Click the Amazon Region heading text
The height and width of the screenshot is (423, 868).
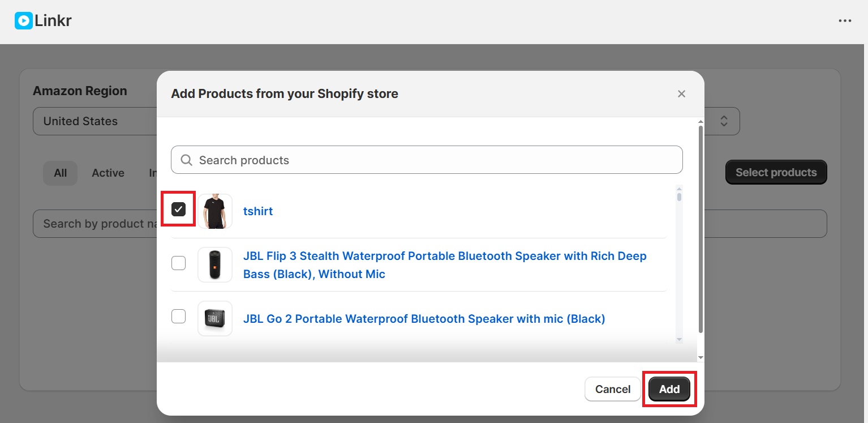pos(80,91)
